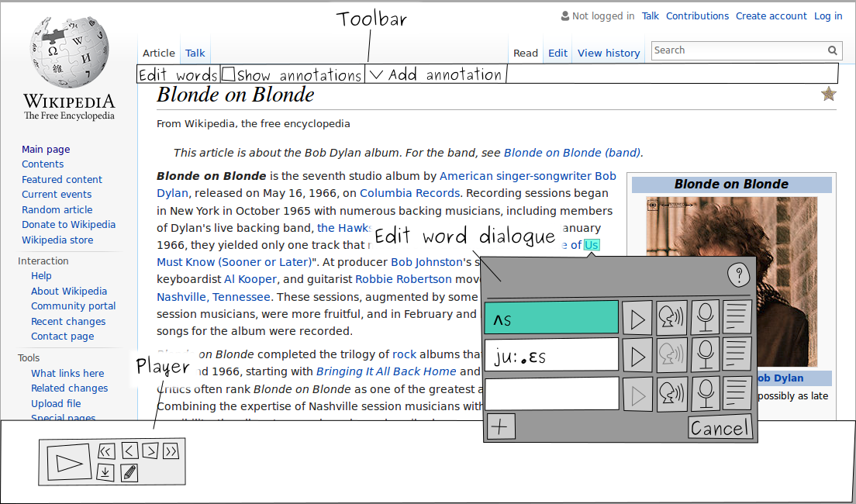Screen dimensions: 856x504
Task: Click the Create account link
Action: pos(771,16)
